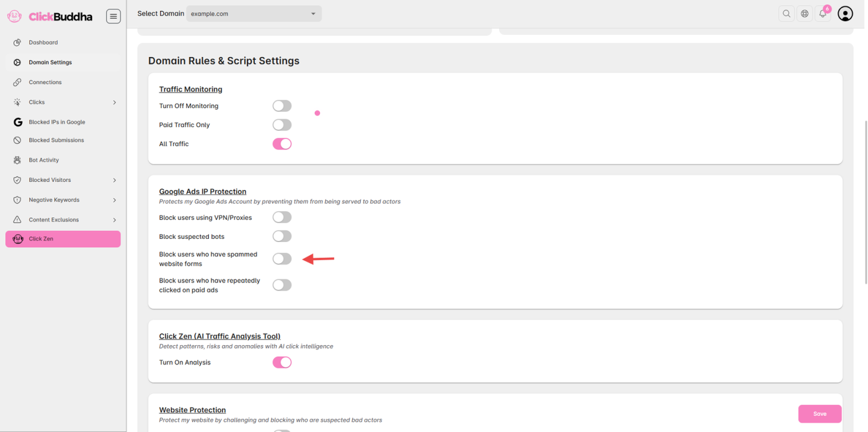
Task: Toggle Block users using VPN/Proxies
Action: coord(282,217)
